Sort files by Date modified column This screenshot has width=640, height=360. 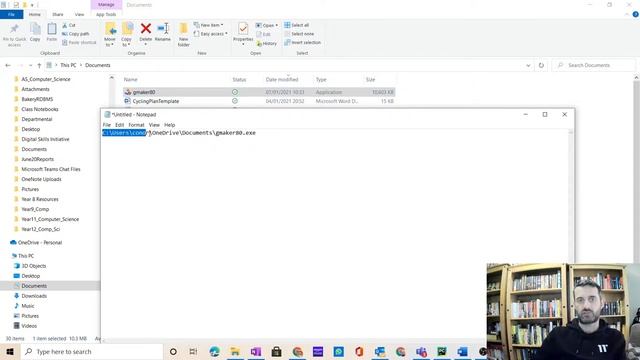tap(282, 80)
